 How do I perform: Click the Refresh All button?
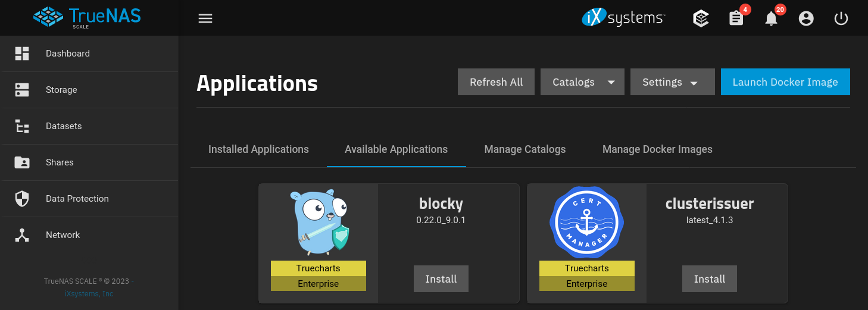click(496, 82)
